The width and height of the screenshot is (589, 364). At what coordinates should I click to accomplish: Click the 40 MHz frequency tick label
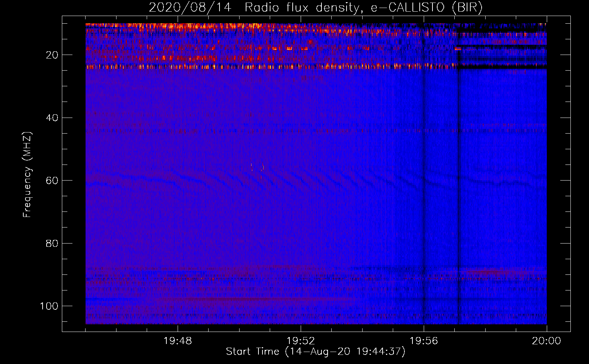52,118
